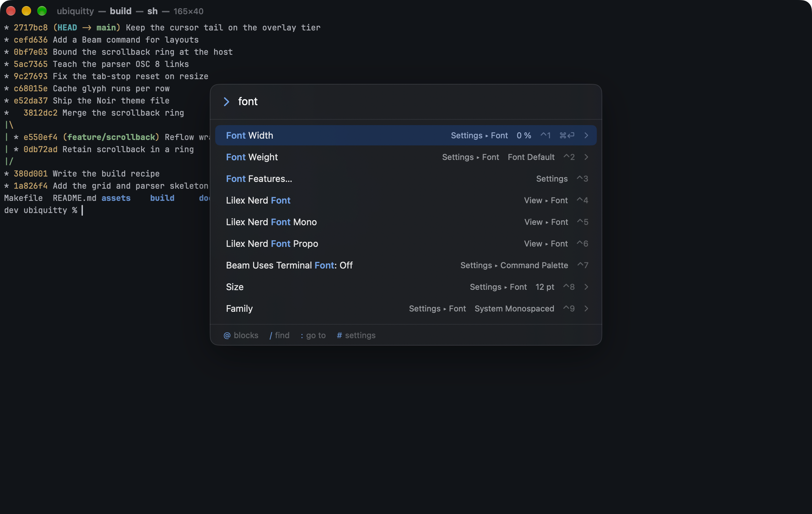Select the Font Width command

point(406,135)
